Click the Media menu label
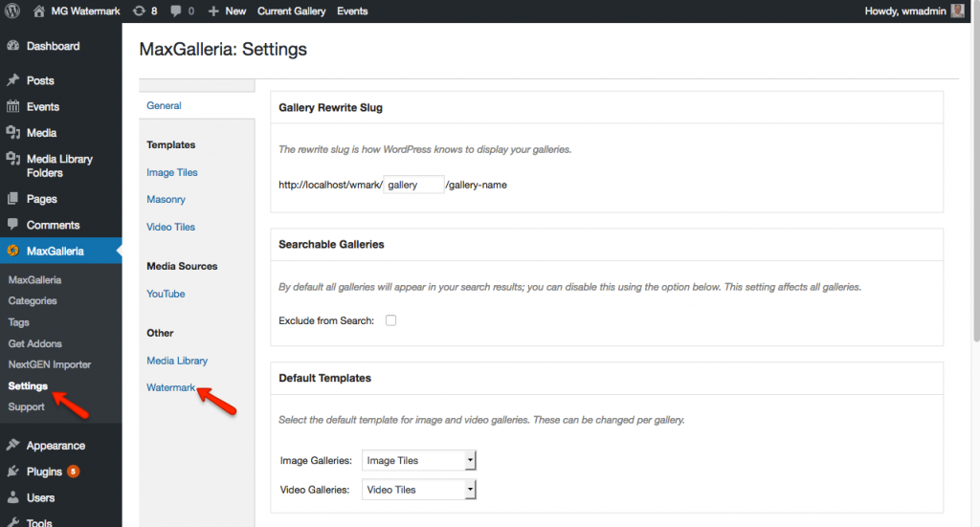Viewport: 980px width, 527px height. pos(41,133)
